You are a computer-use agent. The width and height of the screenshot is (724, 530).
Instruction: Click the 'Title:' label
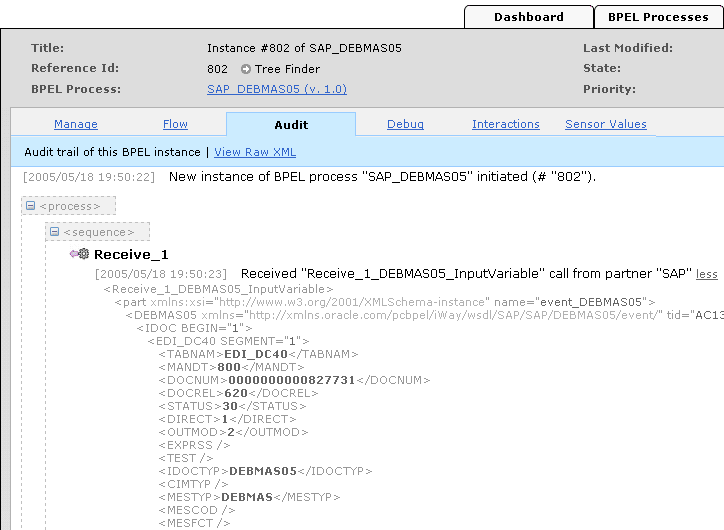(x=48, y=48)
